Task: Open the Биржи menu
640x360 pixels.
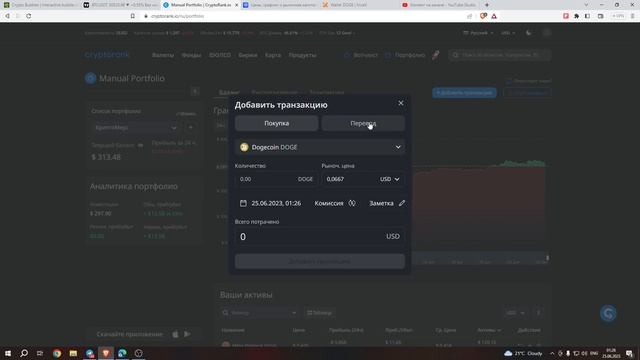Action: tap(248, 55)
